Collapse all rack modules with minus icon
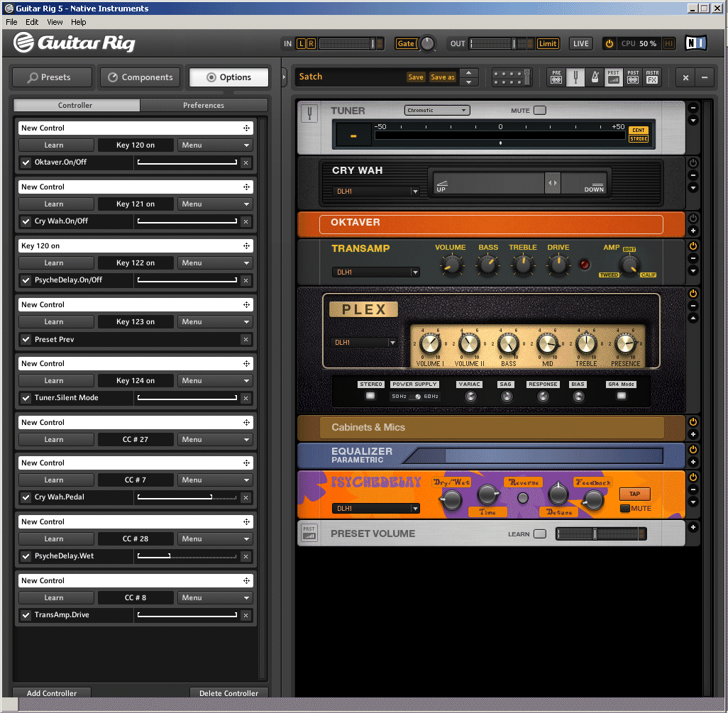The height and width of the screenshot is (713, 728). (705, 77)
